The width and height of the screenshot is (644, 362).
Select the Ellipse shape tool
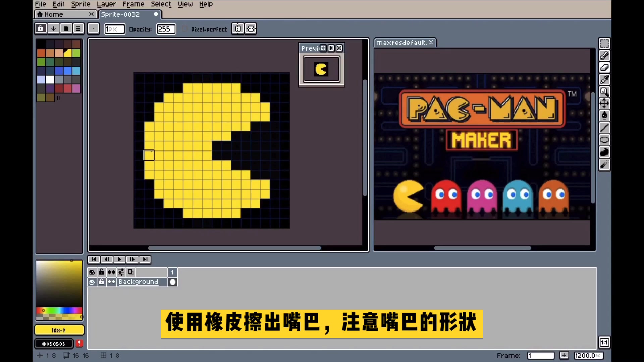click(604, 140)
